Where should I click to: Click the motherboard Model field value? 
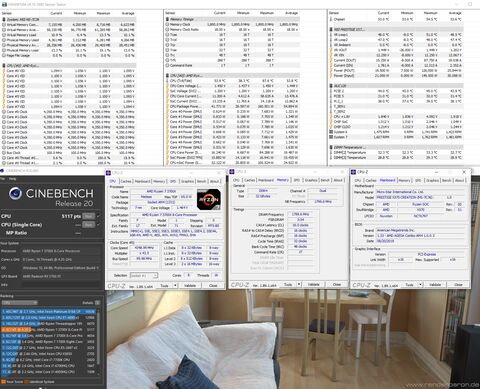[409, 197]
